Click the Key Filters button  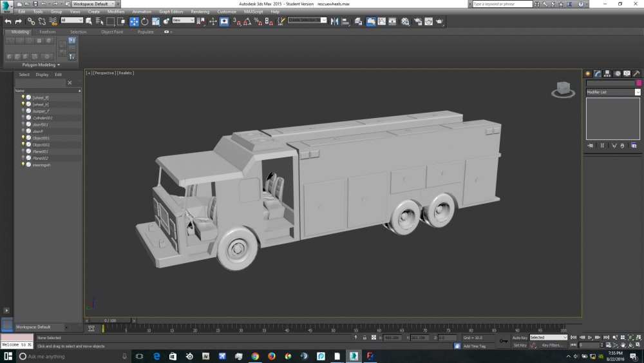coord(552,346)
